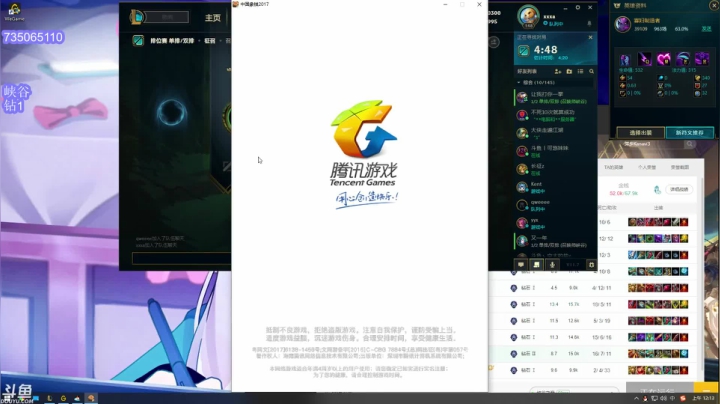The width and height of the screenshot is (720, 404).
Task: Click champion Q ability icon
Action: click(x=644, y=59)
